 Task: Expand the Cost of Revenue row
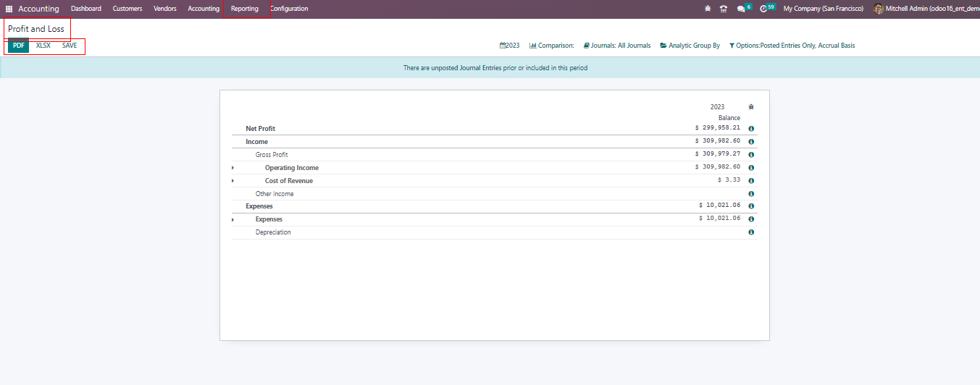pyautogui.click(x=233, y=181)
